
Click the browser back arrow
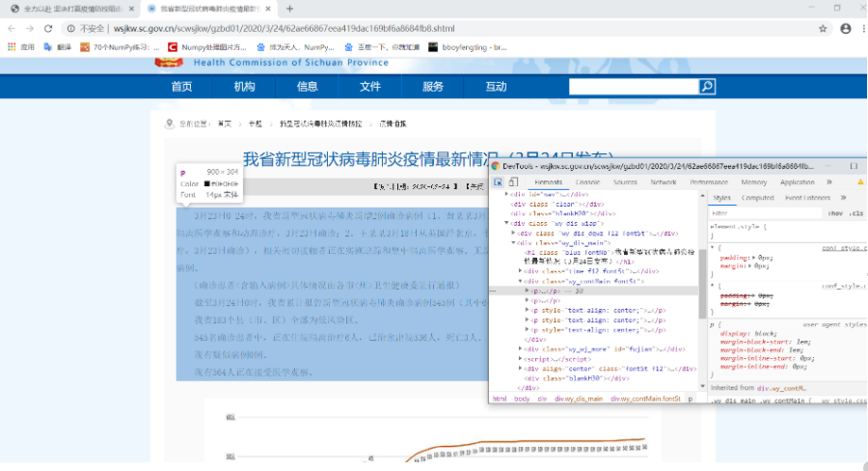pos(12,28)
